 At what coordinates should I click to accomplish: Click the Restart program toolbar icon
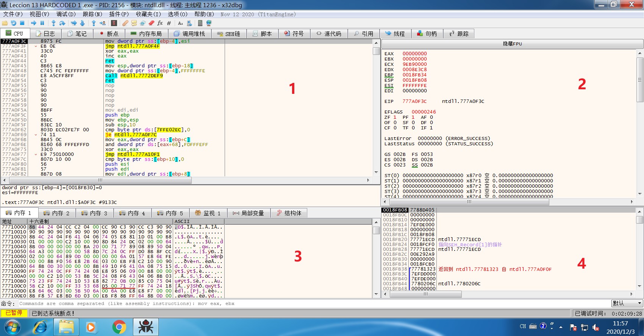click(13, 23)
